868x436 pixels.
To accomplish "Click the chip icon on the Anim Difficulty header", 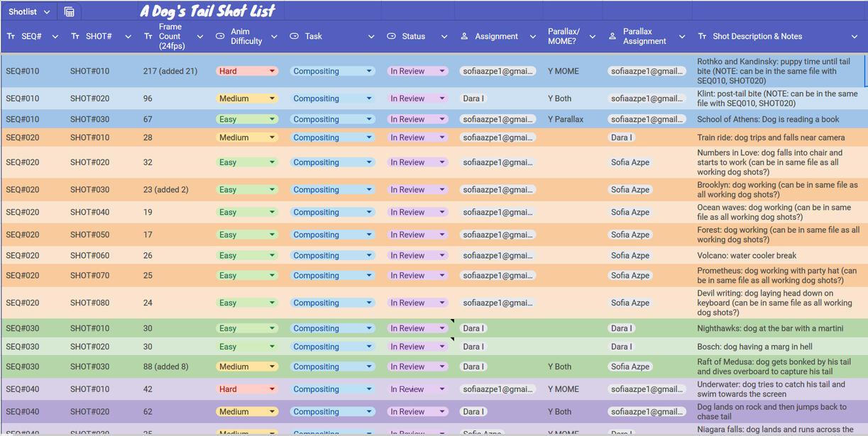I will point(220,36).
